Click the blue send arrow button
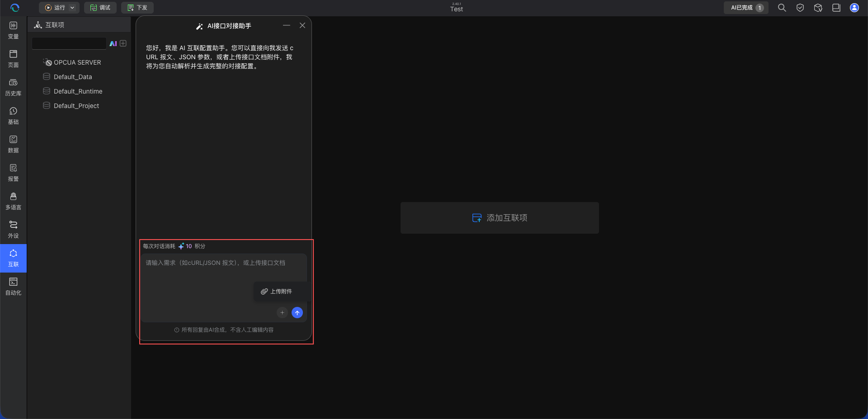Viewport: 868px width, 419px height. [x=297, y=312]
